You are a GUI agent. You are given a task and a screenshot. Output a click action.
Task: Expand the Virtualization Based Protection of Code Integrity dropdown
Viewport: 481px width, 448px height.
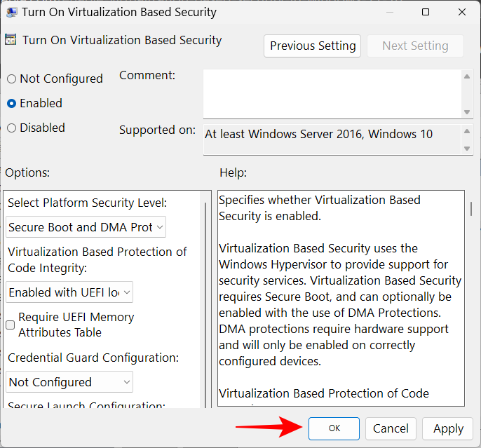[69, 292]
